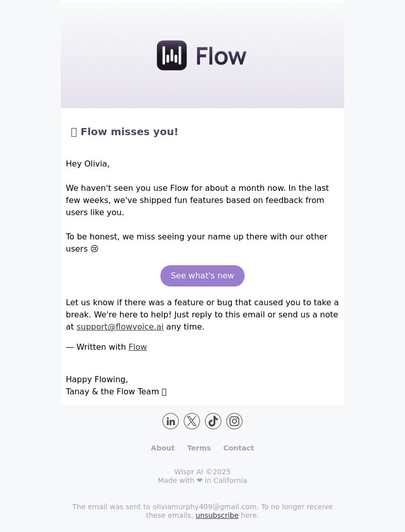Screen dimensions: 405x532
Task: Click the 'Flow misses you!' heading
Action: point(129,132)
